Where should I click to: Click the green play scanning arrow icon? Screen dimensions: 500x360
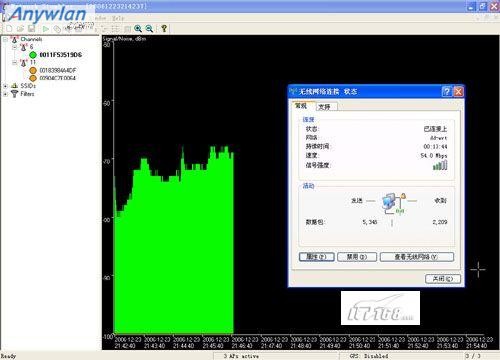click(46, 29)
